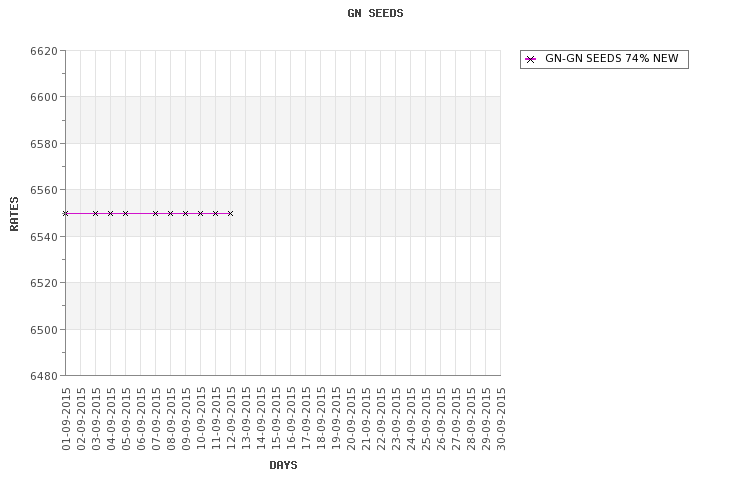Click the data point marker for 01-09-2015
The width and height of the screenshot is (750, 500).
click(66, 213)
